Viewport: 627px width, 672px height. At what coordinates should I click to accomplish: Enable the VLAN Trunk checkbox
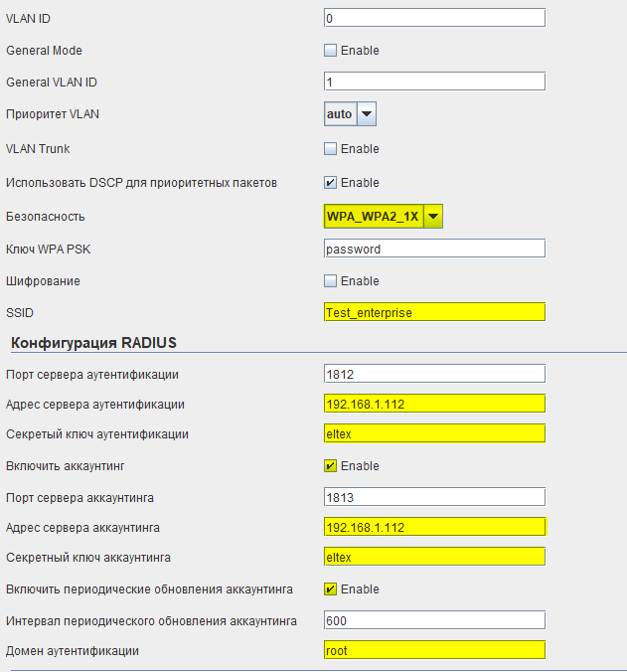[x=330, y=149]
